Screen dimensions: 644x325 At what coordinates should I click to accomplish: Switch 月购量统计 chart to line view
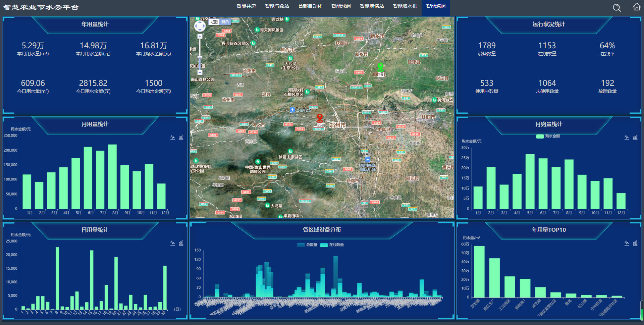tap(627, 137)
